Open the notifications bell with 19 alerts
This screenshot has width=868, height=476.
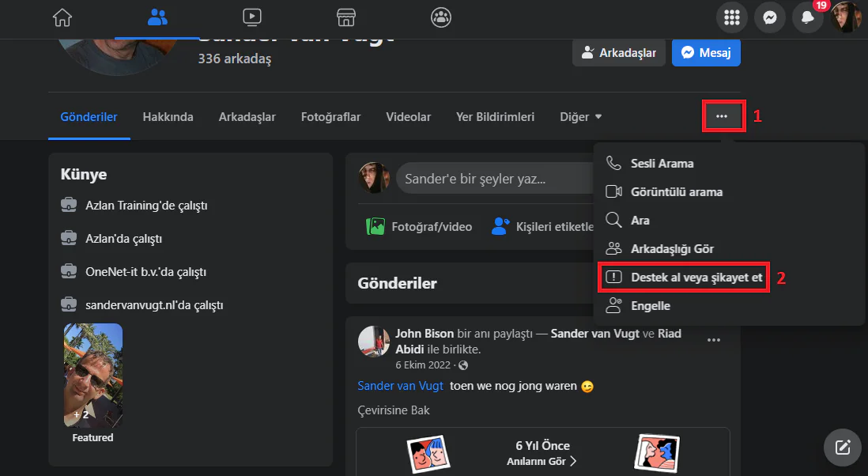(807, 17)
